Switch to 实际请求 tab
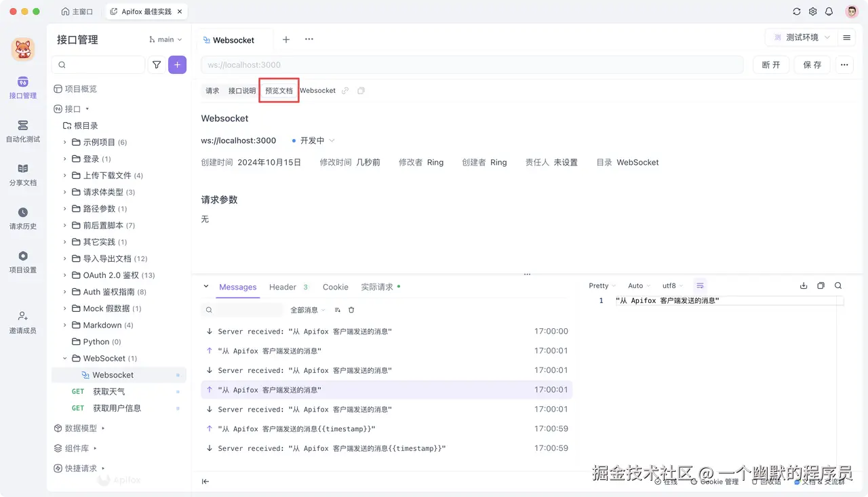Screen dimensions: 868x497 click(377, 287)
